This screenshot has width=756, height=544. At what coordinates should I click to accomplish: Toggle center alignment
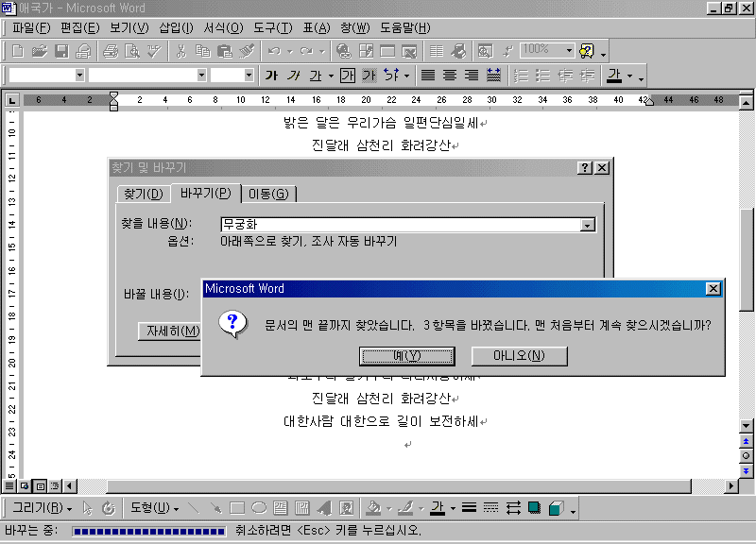click(450, 76)
